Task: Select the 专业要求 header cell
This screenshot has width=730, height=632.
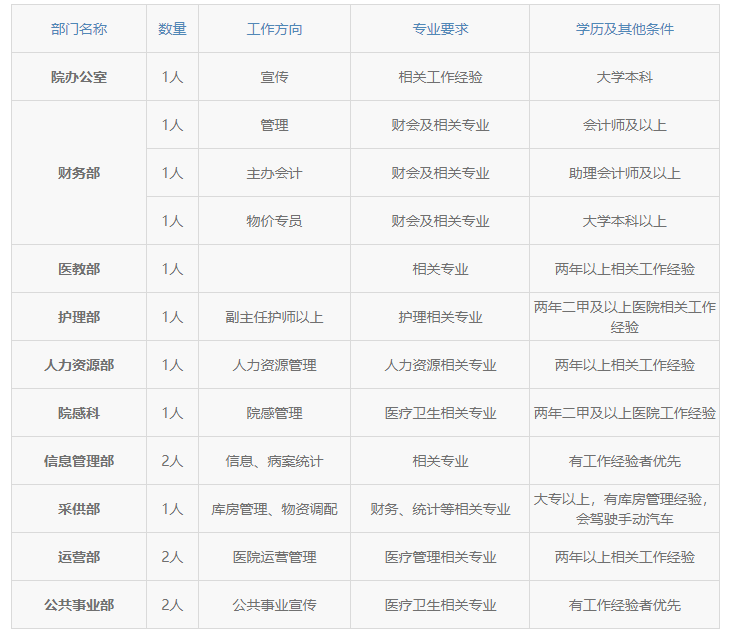Action: coord(440,29)
